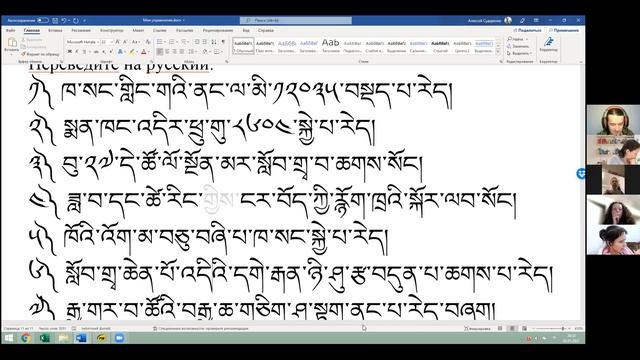The height and width of the screenshot is (360, 640).
Task: Open the Макет ribbon tab
Action: [x=138, y=31]
